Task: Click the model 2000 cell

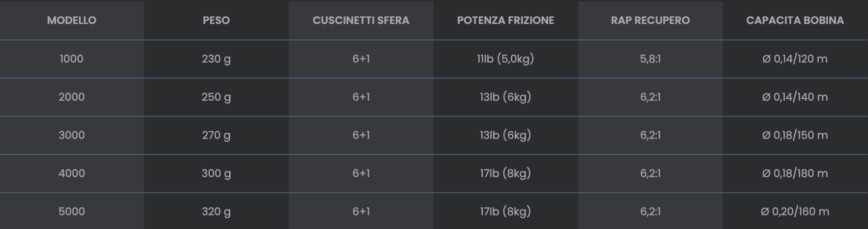Action: 71,97
